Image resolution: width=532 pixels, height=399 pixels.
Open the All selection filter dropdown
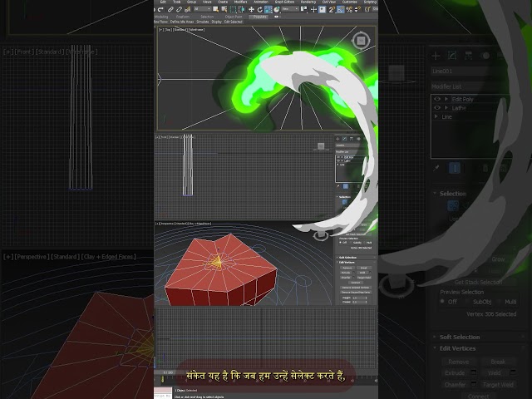pyautogui.click(x=203, y=9)
